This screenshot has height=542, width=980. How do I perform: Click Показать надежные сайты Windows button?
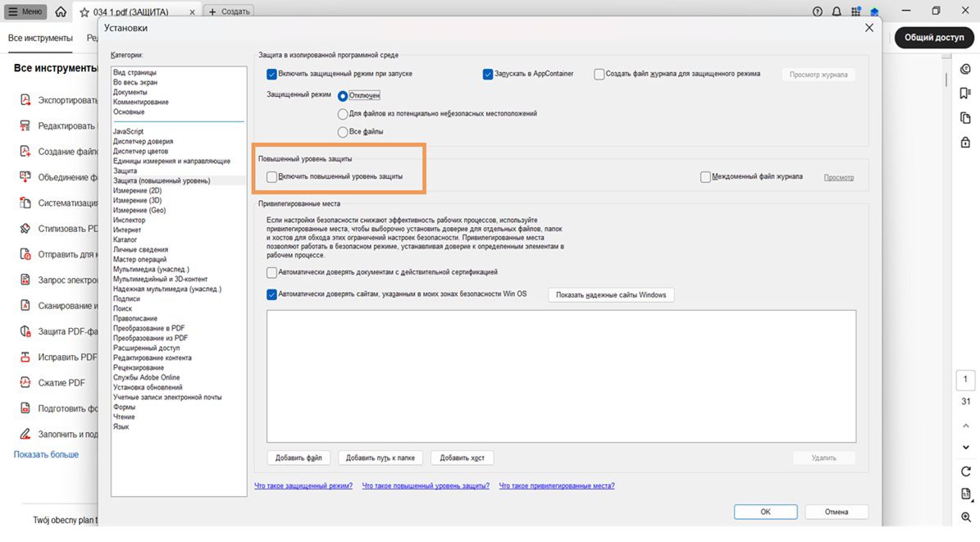611,295
